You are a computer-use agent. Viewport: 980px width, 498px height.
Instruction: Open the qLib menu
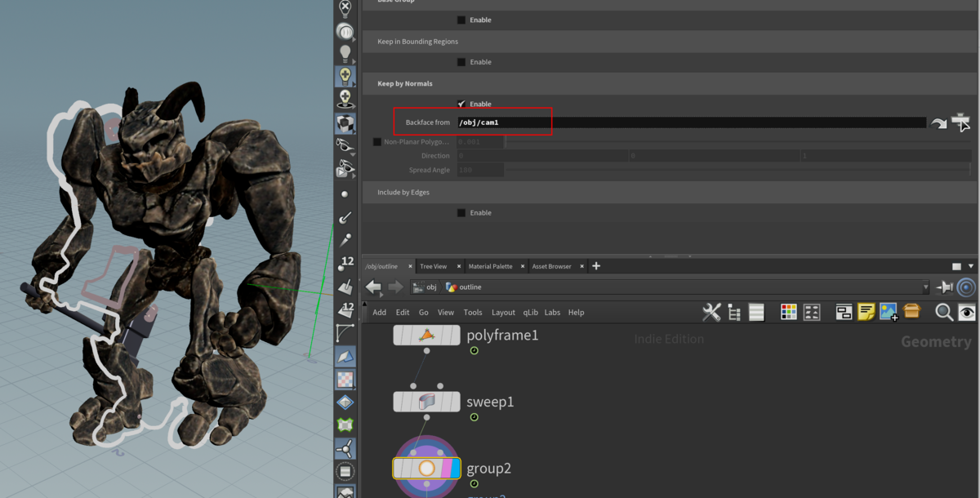[x=531, y=312]
